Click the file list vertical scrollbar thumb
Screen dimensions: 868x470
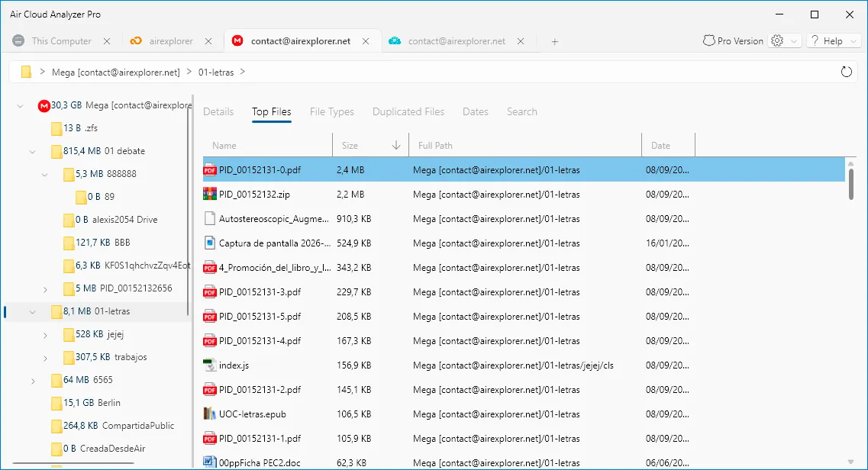[x=850, y=184]
